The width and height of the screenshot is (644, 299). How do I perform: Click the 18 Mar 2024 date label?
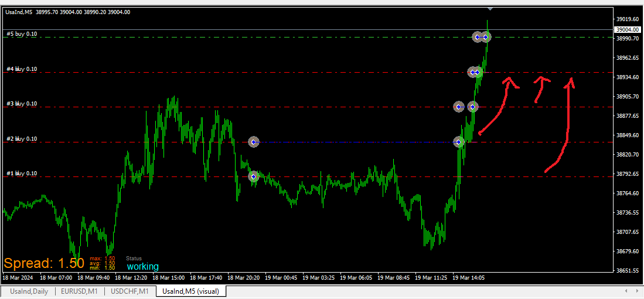coord(18,278)
